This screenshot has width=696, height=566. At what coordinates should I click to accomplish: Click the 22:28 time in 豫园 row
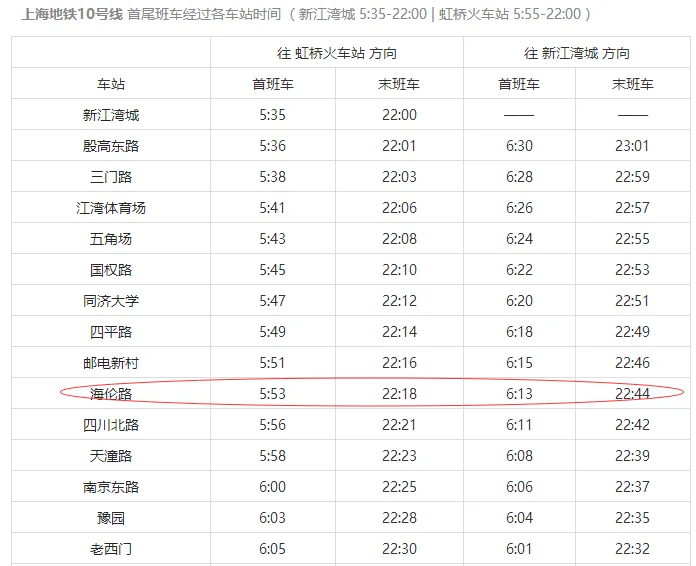pyautogui.click(x=399, y=518)
